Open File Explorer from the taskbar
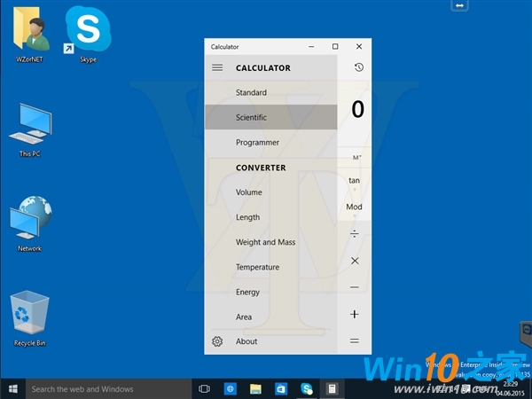532x399 pixels. tap(255, 389)
